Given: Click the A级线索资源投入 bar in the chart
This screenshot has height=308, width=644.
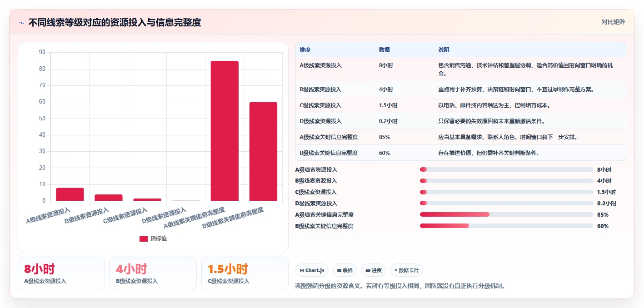Looking at the screenshot, I should (70, 194).
